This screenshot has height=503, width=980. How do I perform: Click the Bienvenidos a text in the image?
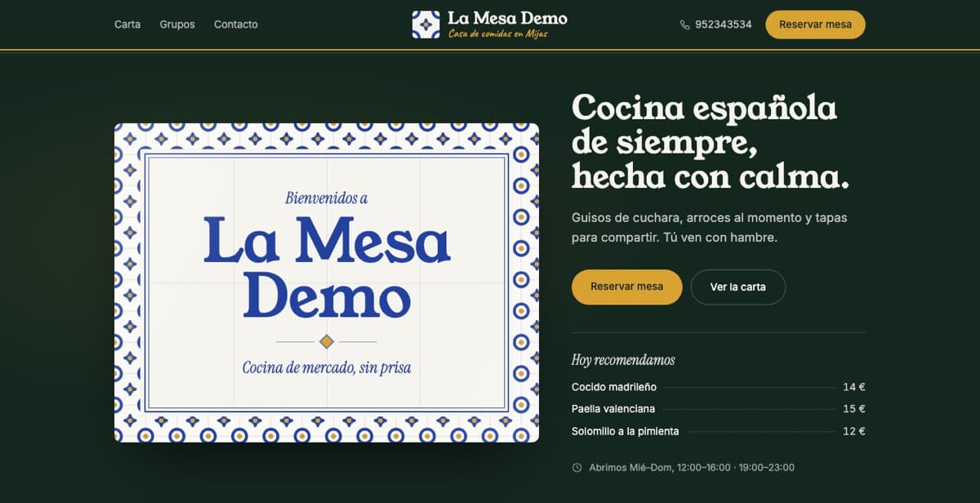(327, 198)
